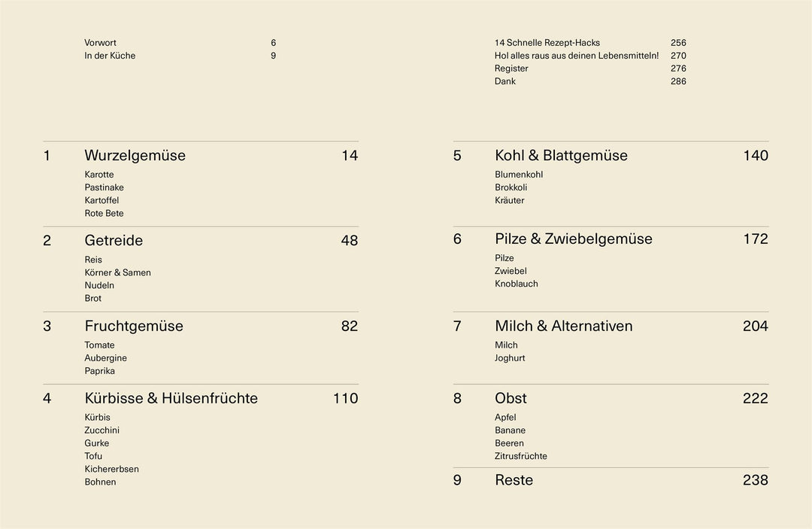812x529 pixels.
Task: Jump to Kohl & Blattgemüse chapter
Action: [x=561, y=156]
